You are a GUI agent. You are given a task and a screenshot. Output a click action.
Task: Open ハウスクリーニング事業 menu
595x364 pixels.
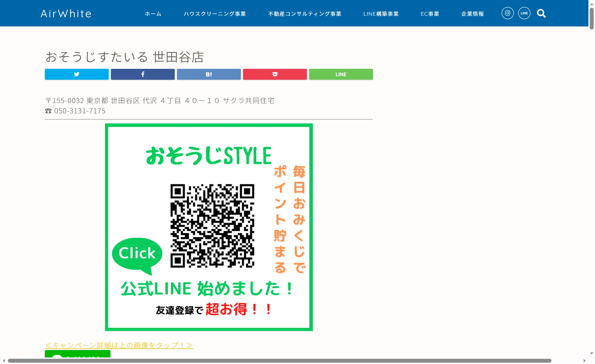pyautogui.click(x=215, y=14)
